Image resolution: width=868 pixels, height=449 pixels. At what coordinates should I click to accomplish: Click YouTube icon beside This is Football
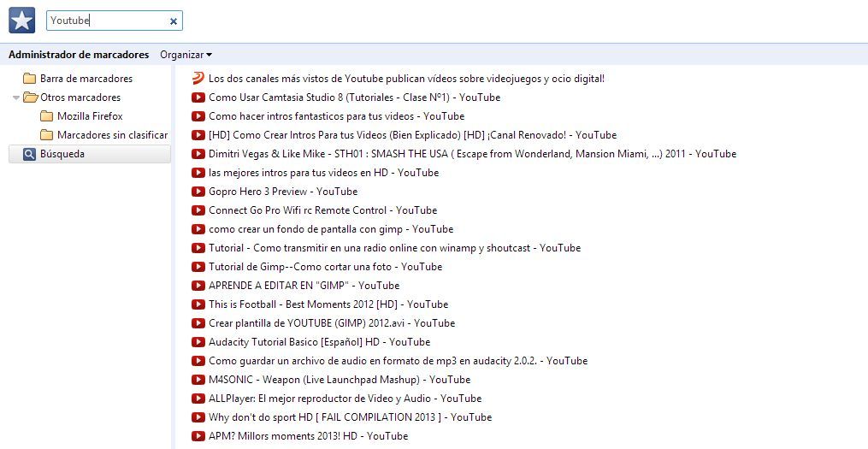198,304
